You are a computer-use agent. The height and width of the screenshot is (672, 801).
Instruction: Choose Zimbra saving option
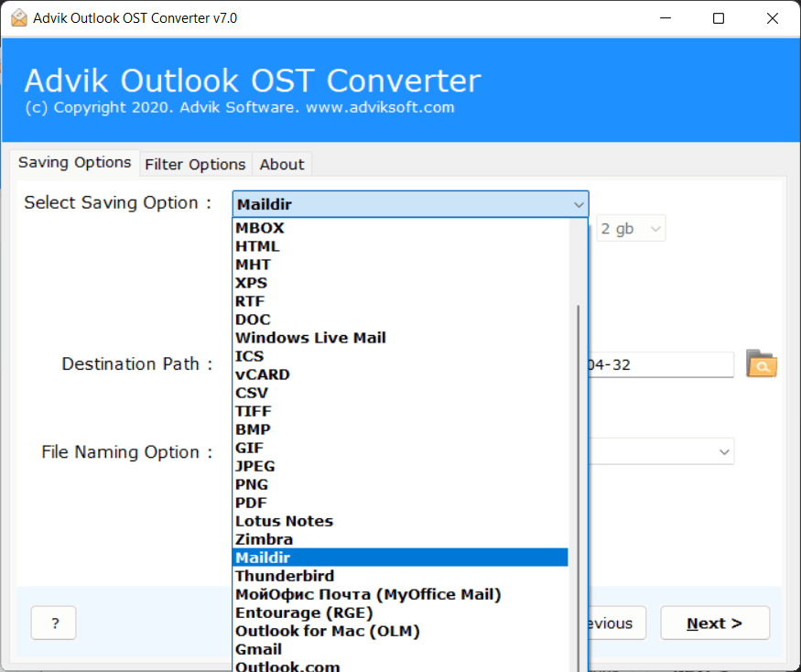(400, 539)
